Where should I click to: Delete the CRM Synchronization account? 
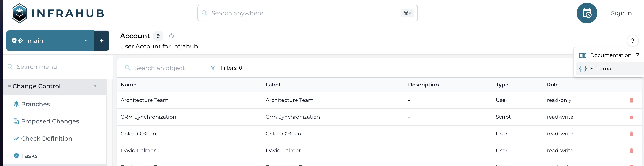click(x=631, y=117)
